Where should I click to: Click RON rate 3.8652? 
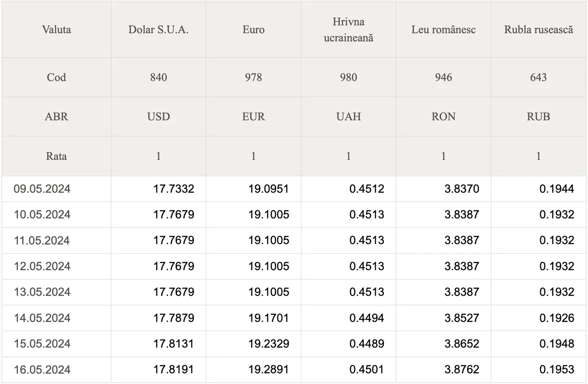[462, 344]
